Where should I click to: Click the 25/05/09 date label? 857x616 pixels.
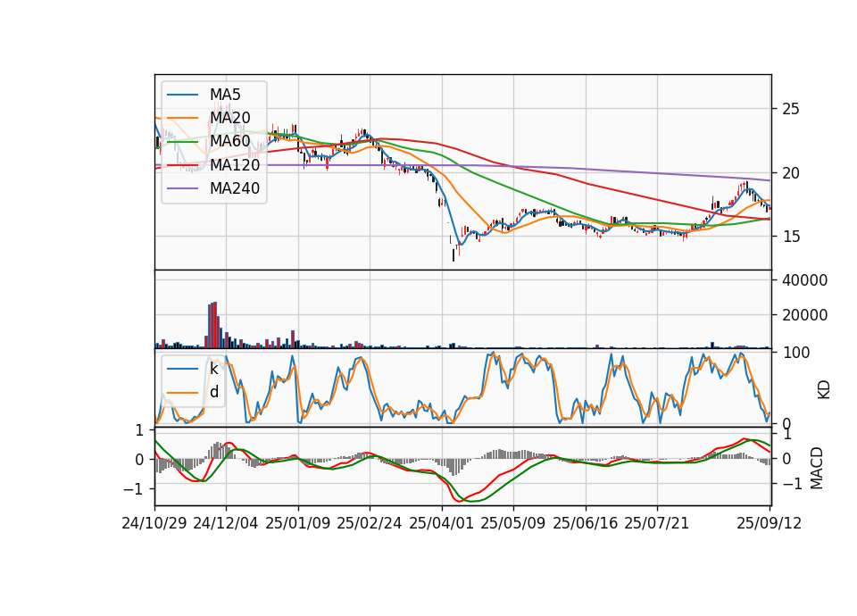[512, 523]
